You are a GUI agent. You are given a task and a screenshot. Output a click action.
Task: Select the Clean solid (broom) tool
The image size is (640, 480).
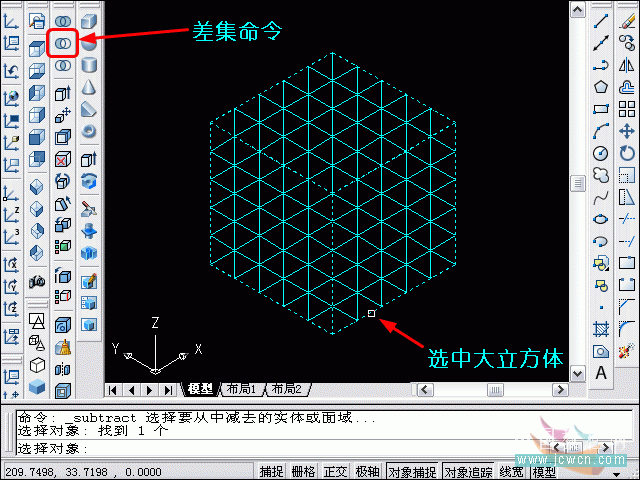pos(62,348)
